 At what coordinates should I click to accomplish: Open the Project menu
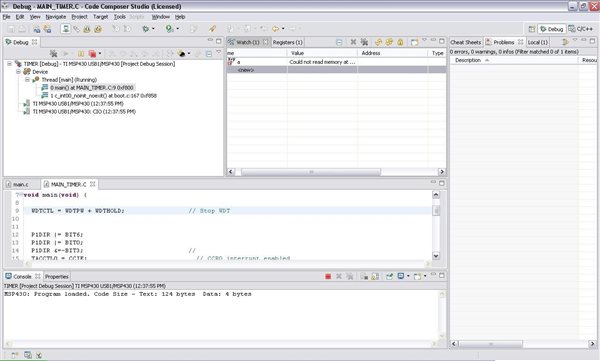pos(79,17)
